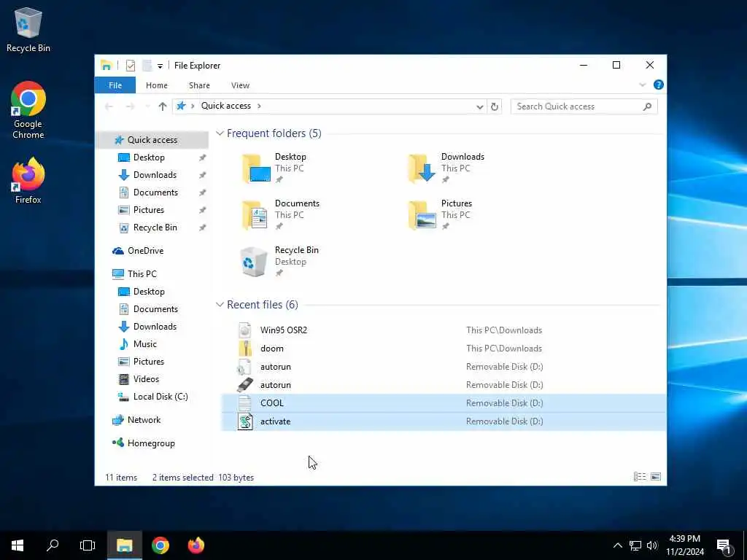The width and height of the screenshot is (747, 560).
Task: Show hidden system tray icons
Action: (x=617, y=545)
